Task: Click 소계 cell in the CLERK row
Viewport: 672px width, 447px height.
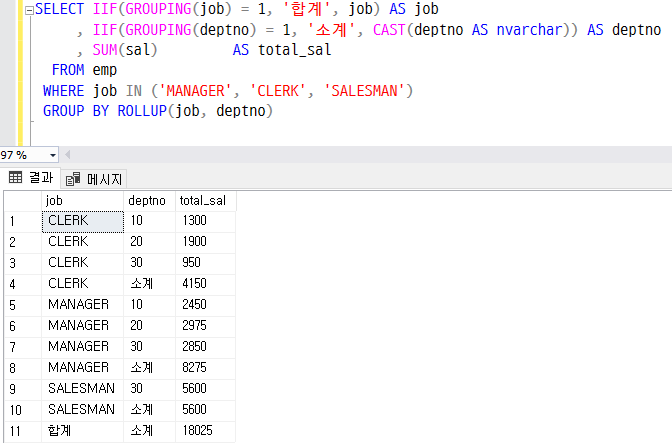Action: click(150, 284)
